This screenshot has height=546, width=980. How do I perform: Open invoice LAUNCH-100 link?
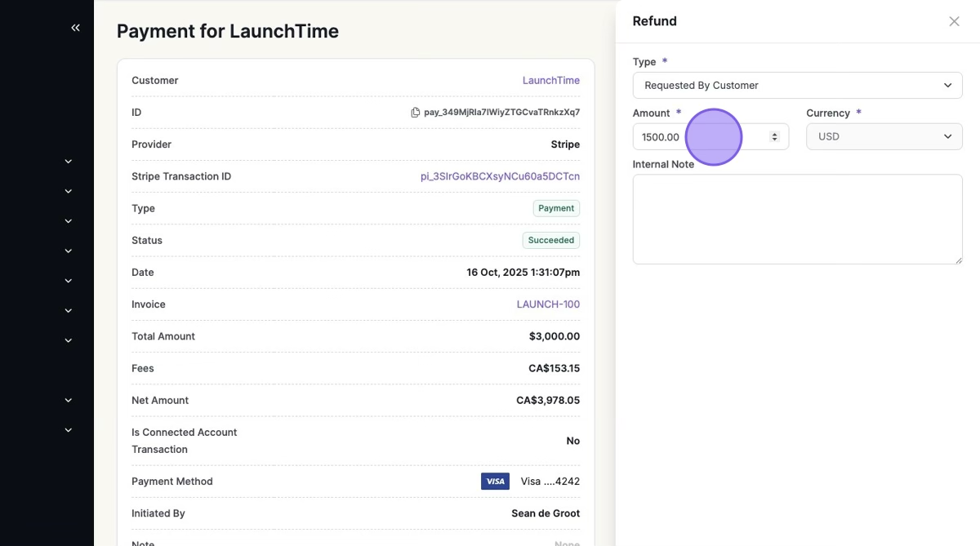click(548, 304)
